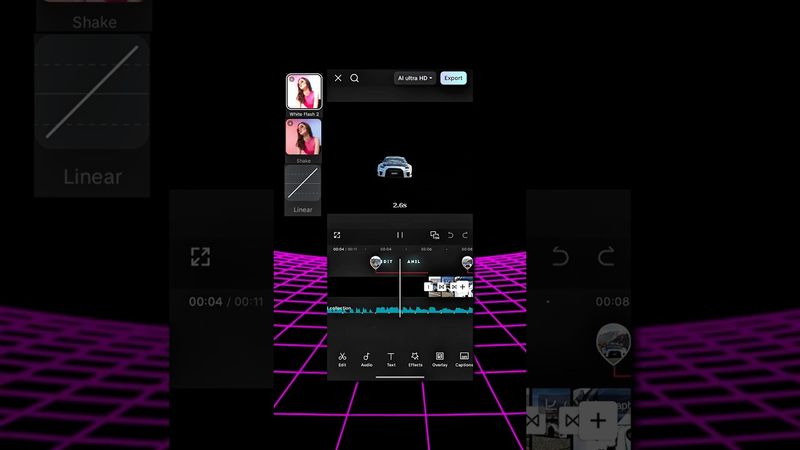
Task: Open the Effects tool
Action: [x=415, y=359]
